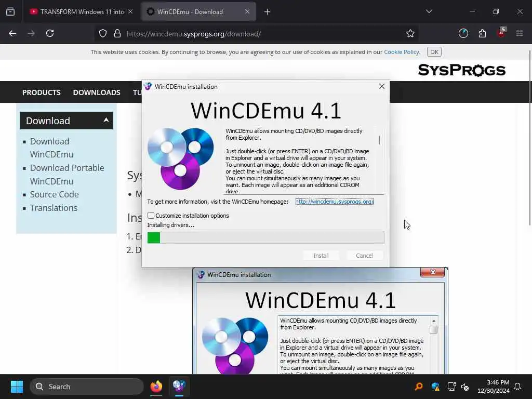Open the extensions puzzle icon
This screenshot has width=532, height=399.
coord(482,33)
